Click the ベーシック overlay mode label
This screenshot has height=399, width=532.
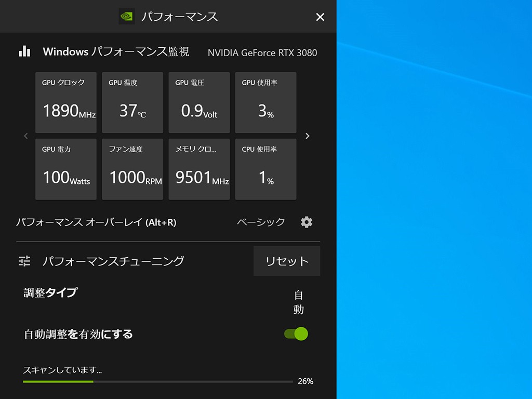pyautogui.click(x=261, y=222)
